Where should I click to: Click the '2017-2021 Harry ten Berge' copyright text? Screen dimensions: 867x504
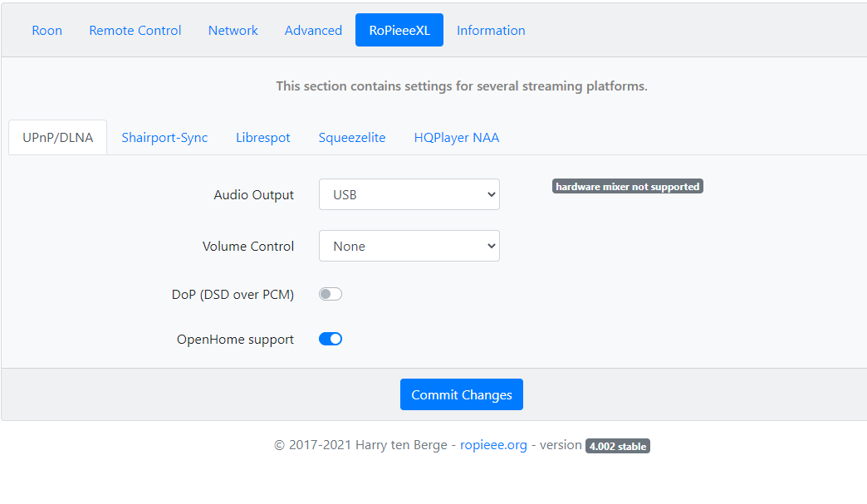(360, 445)
